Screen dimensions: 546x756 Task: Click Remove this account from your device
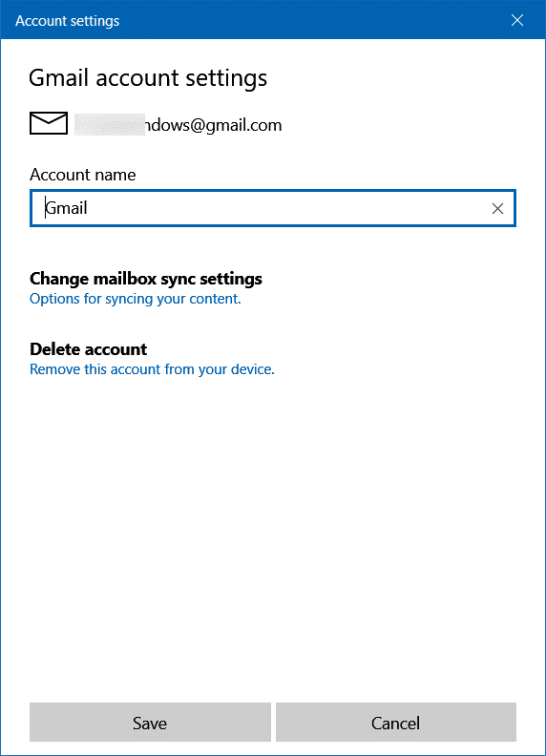[152, 369]
